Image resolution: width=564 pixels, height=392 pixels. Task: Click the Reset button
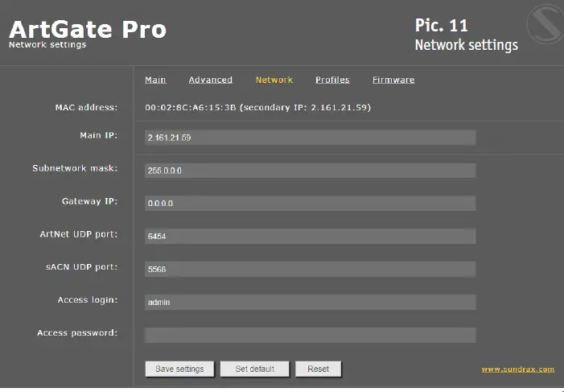point(319,369)
